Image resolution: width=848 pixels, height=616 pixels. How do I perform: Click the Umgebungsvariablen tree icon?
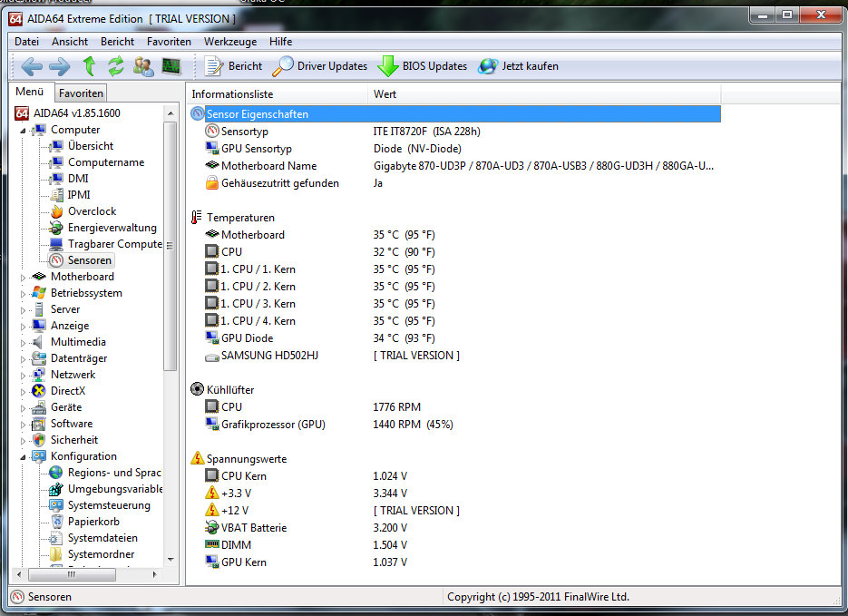pyautogui.click(x=55, y=489)
